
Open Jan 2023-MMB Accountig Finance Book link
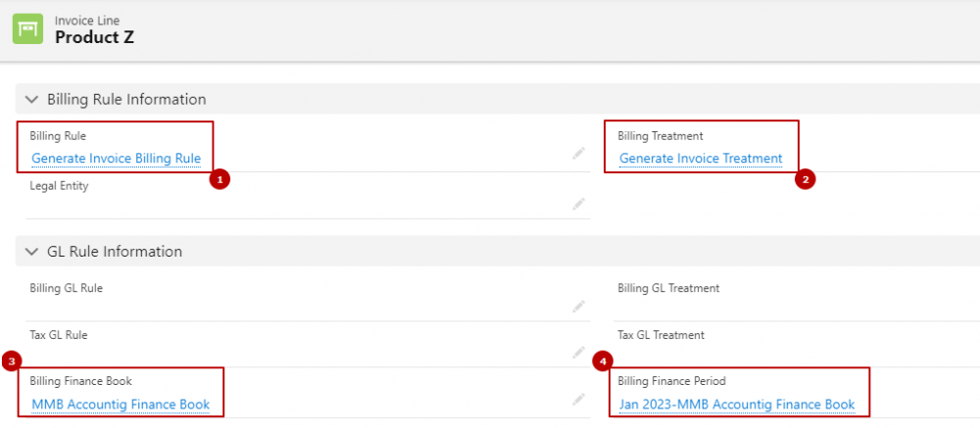pyautogui.click(x=737, y=404)
